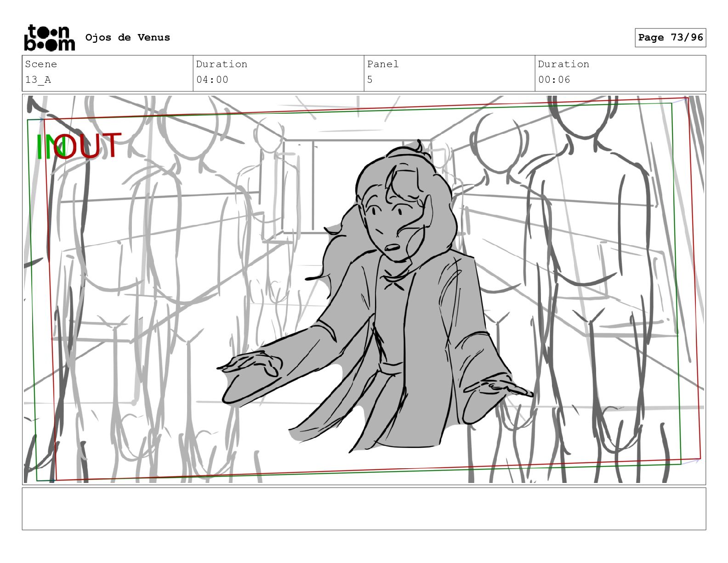Click the scene value 13_A
728x563 pixels.
pyautogui.click(x=38, y=80)
